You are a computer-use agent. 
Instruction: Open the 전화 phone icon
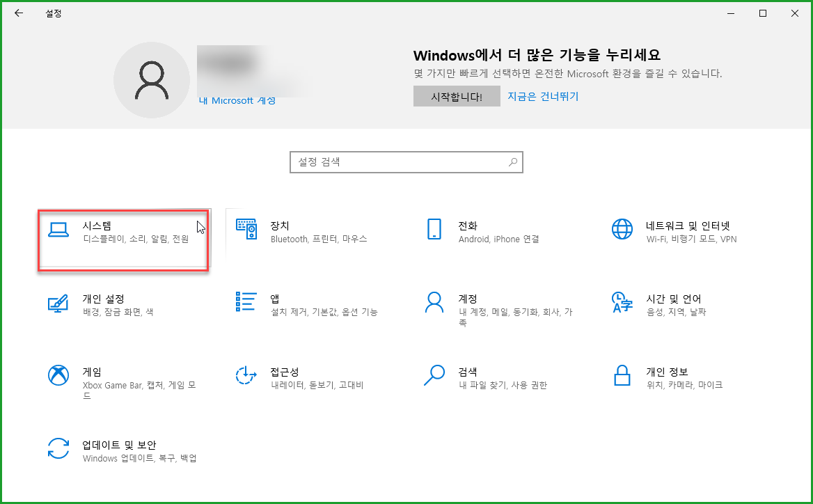pyautogui.click(x=434, y=228)
